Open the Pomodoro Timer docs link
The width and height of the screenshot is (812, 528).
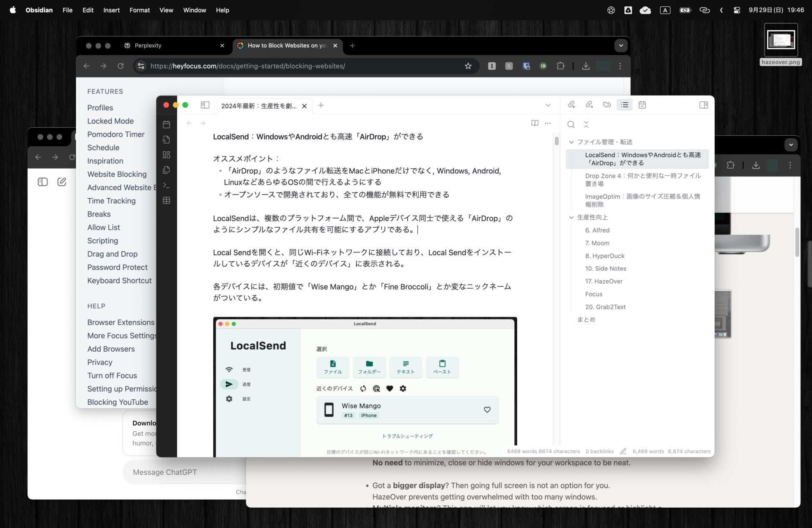(x=115, y=134)
